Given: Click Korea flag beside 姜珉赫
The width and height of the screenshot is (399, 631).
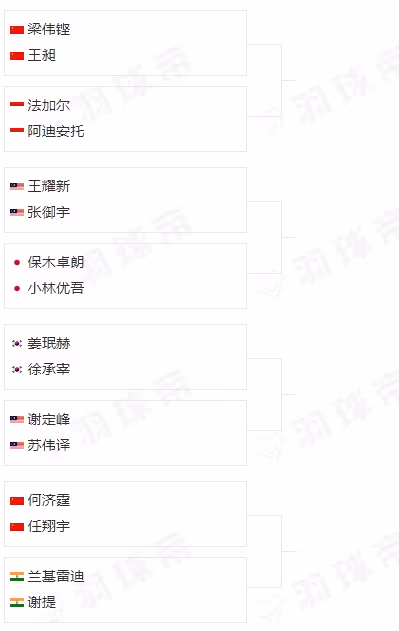Looking at the screenshot, I should [x=17, y=343].
